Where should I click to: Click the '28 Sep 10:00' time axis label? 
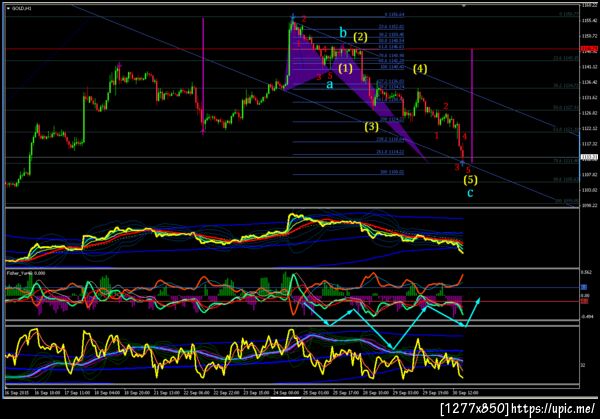click(x=375, y=393)
